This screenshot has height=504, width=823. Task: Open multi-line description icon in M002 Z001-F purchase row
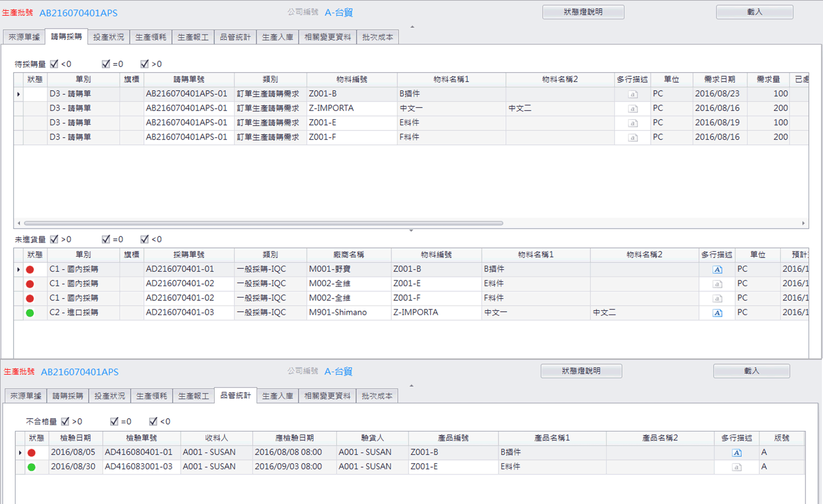click(x=718, y=299)
